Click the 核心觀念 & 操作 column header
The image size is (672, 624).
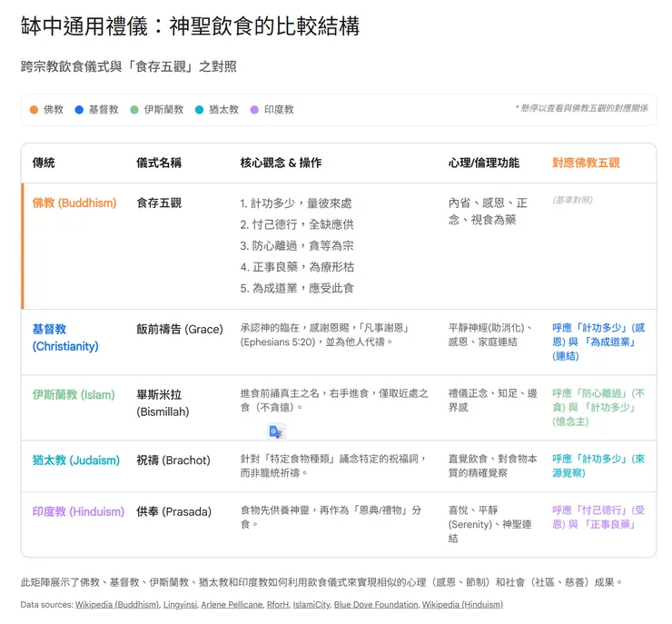point(282,163)
